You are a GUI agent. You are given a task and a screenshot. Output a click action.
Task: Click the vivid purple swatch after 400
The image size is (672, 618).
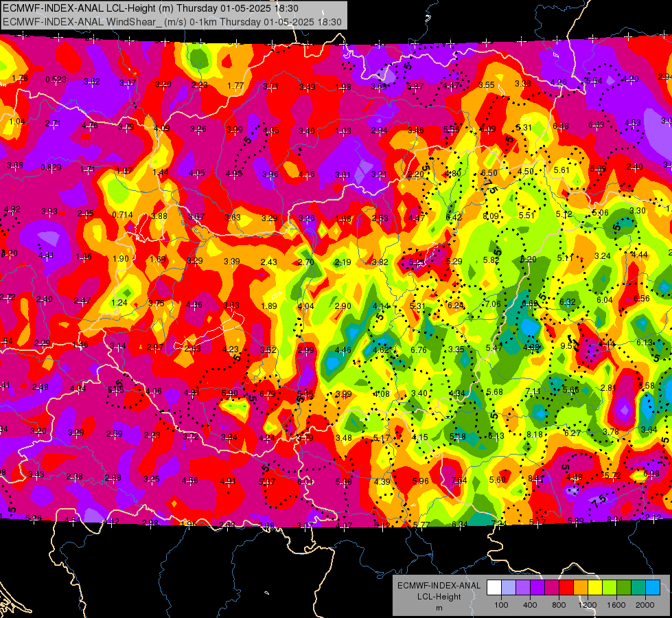pyautogui.click(x=537, y=588)
